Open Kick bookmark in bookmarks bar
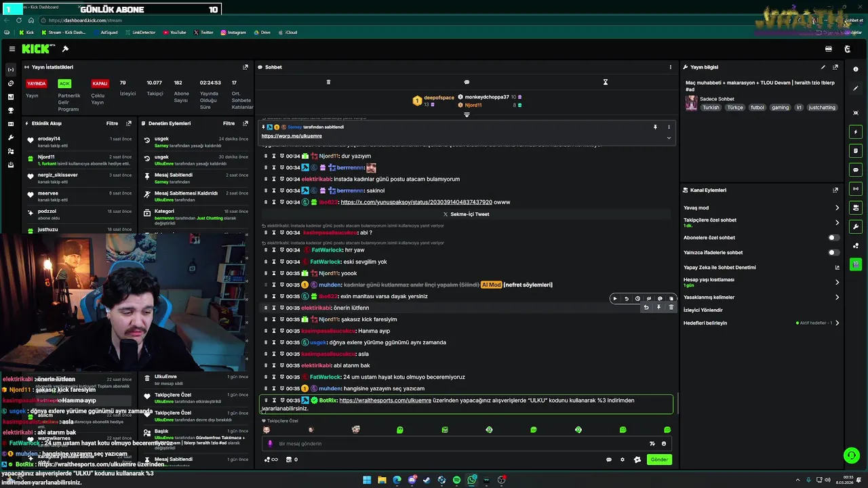Image resolution: width=868 pixels, height=488 pixels. pyautogui.click(x=26, y=33)
